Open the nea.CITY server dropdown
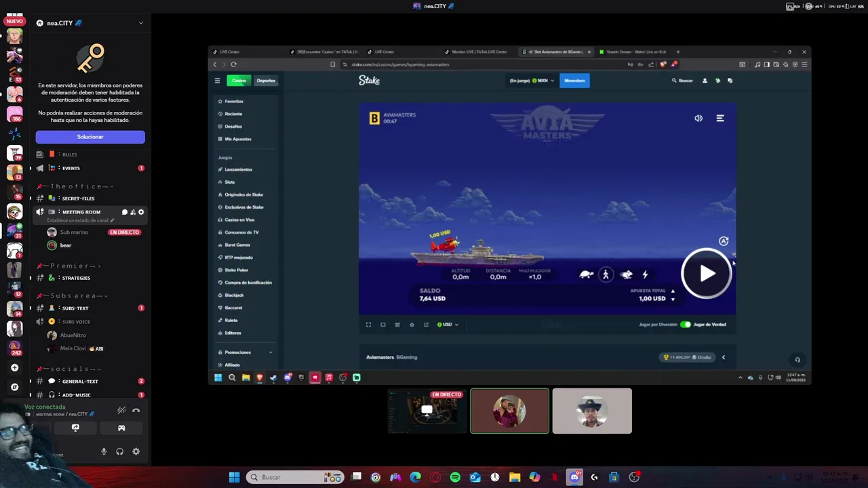Screen dimensions: 868x488 tap(90, 23)
